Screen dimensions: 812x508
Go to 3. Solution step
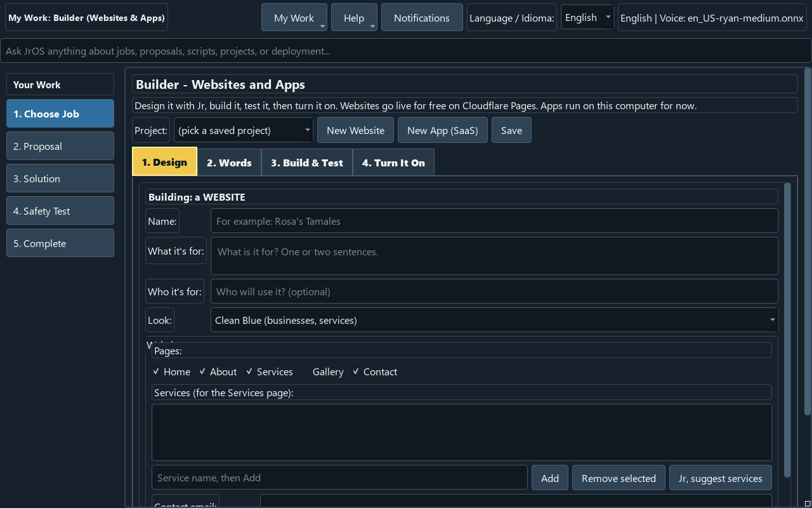tap(60, 178)
